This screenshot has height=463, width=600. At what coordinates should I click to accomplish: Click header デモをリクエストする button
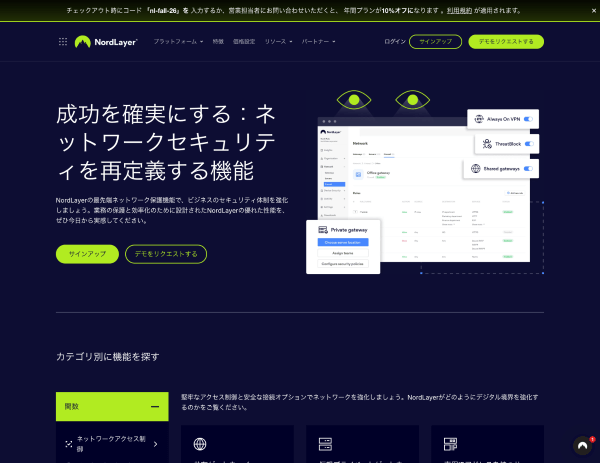click(506, 42)
